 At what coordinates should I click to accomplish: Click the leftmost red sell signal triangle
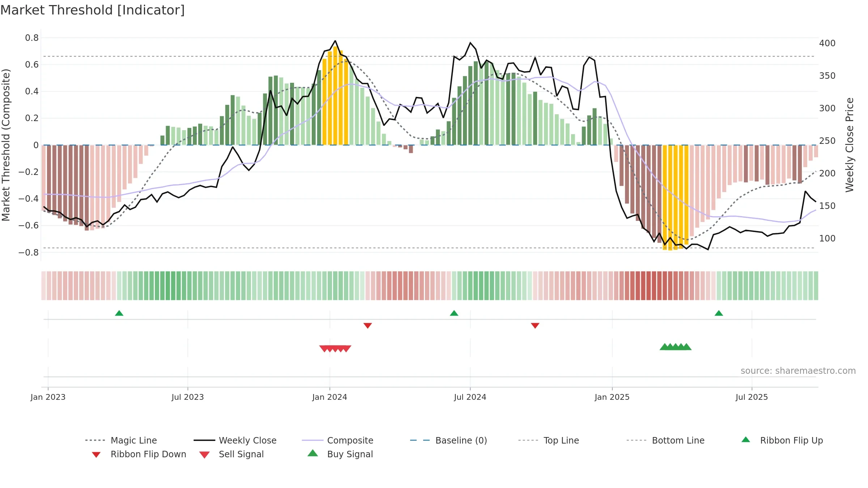point(324,348)
